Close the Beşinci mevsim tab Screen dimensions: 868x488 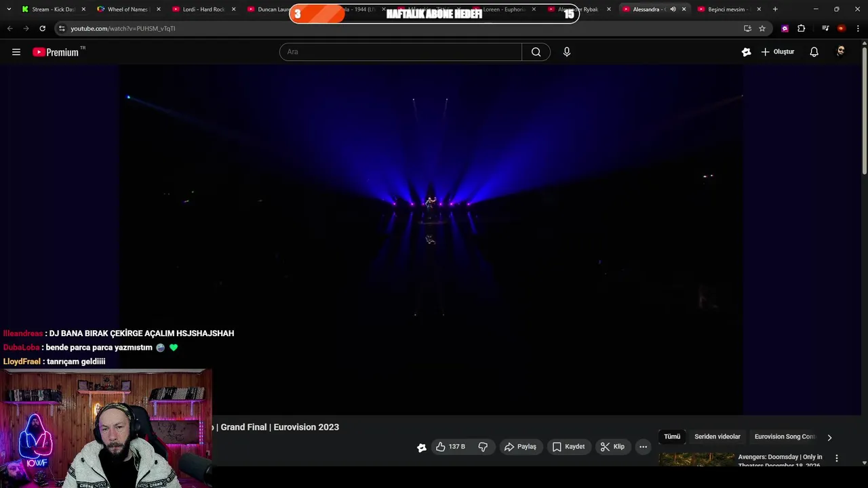pyautogui.click(x=759, y=9)
